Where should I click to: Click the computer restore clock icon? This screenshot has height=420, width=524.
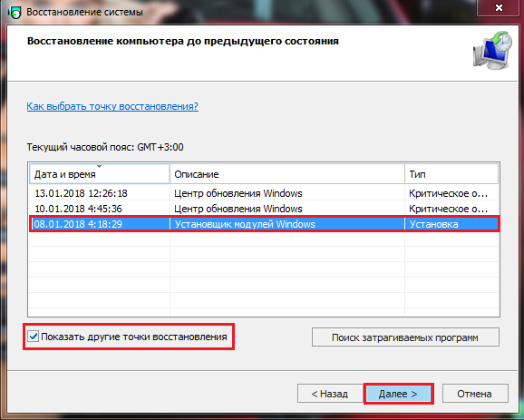click(x=492, y=50)
